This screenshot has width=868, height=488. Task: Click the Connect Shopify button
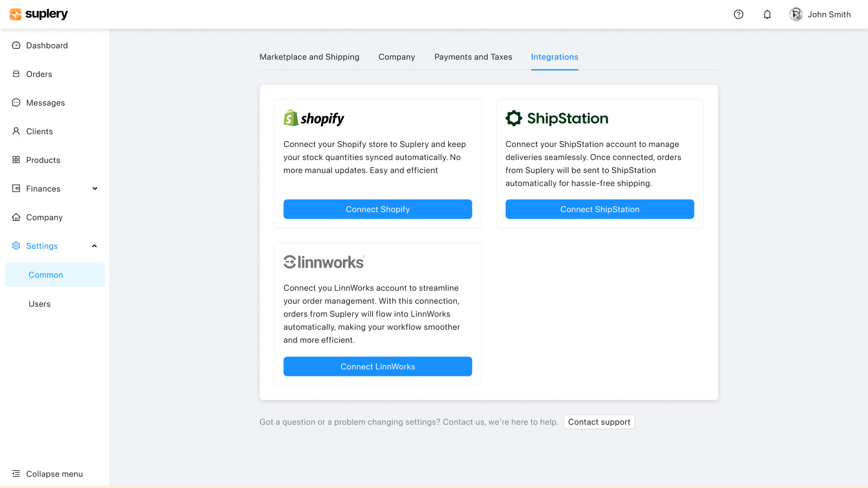(x=378, y=209)
